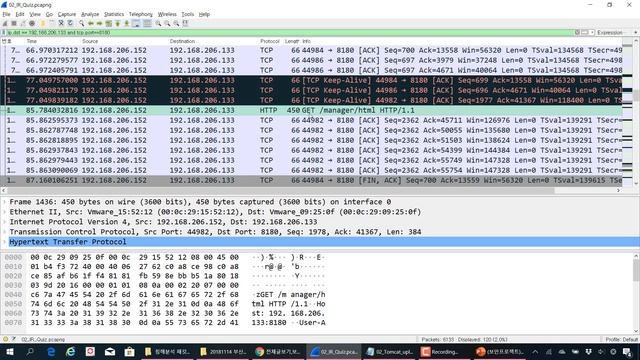Open the Analyze menu
This screenshot has width=640, height=360.
90,14
